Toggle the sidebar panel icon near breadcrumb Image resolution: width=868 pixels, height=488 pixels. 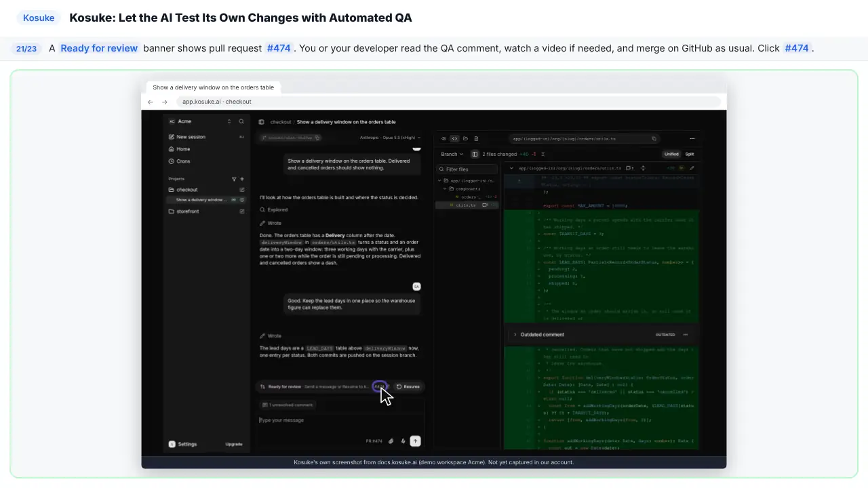261,122
